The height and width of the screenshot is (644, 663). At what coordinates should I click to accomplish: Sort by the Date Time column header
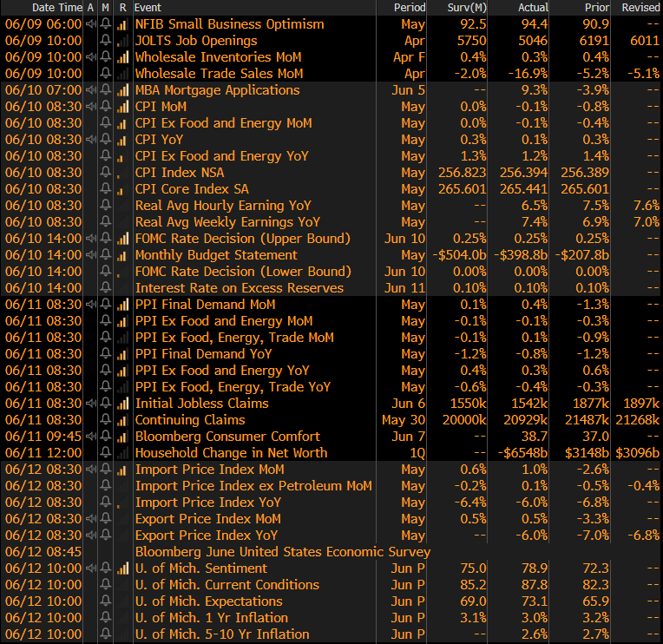click(x=43, y=8)
